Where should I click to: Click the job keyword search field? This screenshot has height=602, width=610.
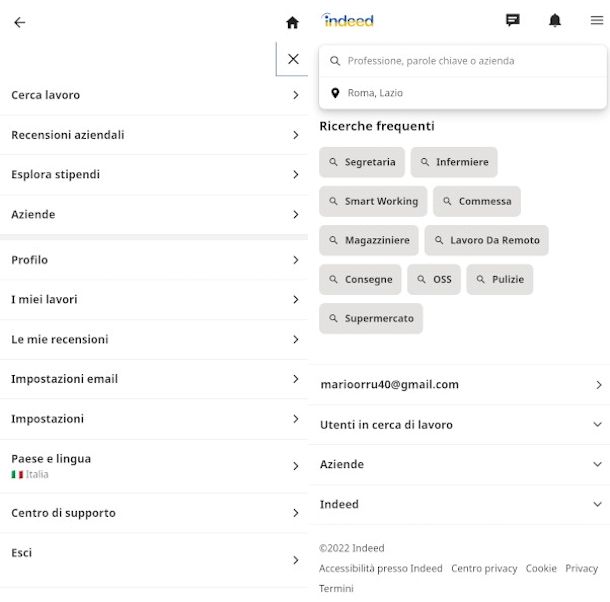pos(463,61)
